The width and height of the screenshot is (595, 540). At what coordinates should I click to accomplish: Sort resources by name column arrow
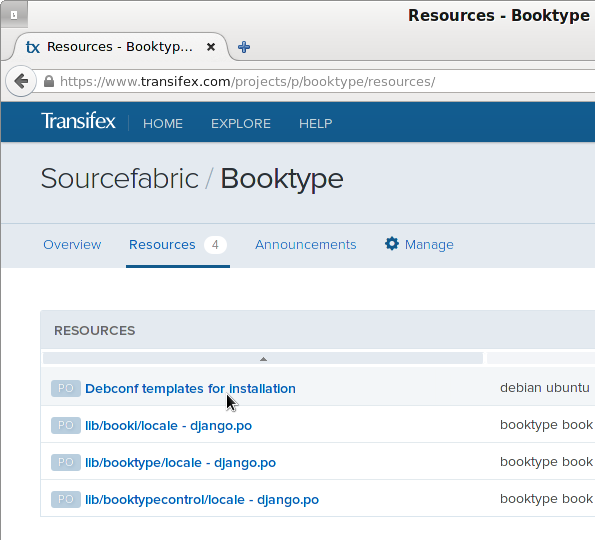263,359
